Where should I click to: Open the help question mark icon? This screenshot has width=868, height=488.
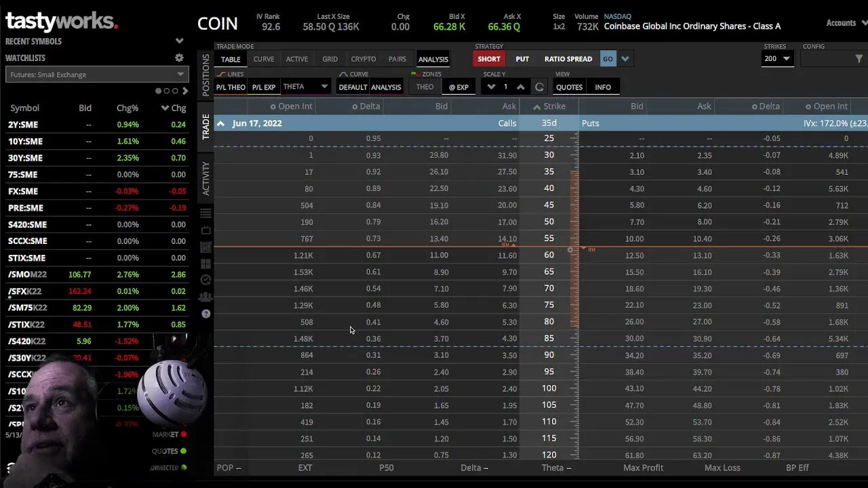(x=206, y=314)
